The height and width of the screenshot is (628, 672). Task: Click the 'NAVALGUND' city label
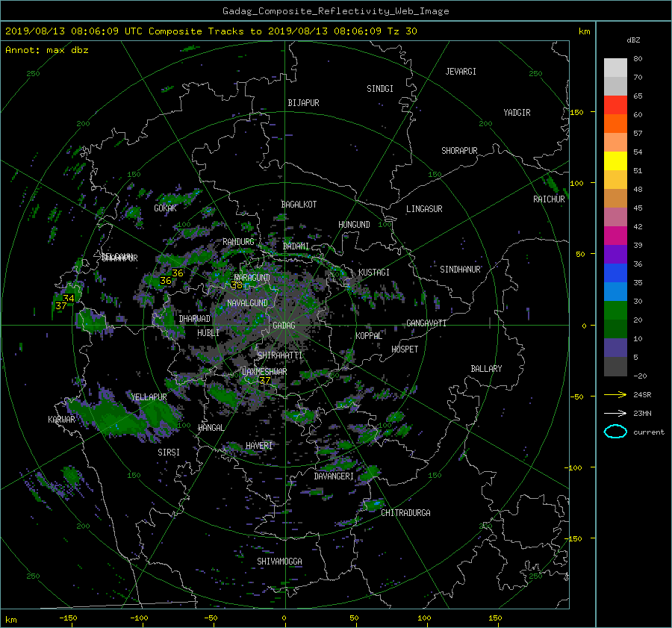click(x=247, y=303)
